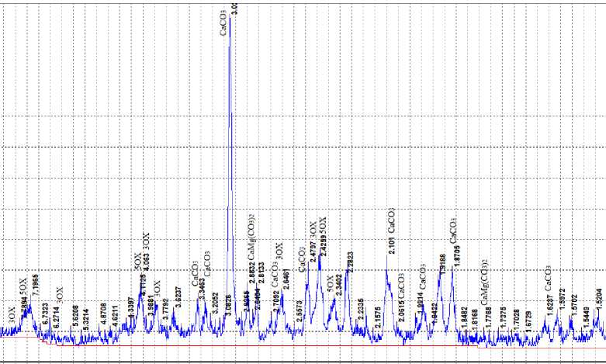Click the 3.0826 peak label
Image resolution: width=606 pixels, height=364 pixels.
pyautogui.click(x=228, y=305)
